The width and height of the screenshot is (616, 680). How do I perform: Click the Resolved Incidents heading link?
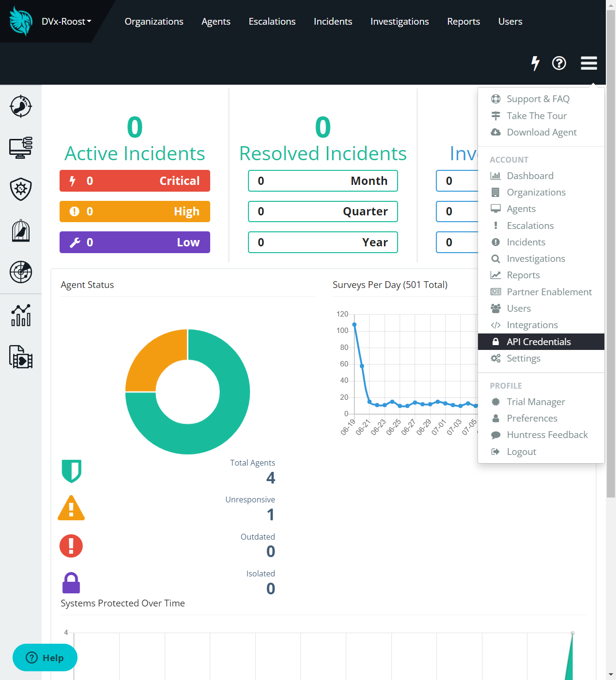click(323, 153)
